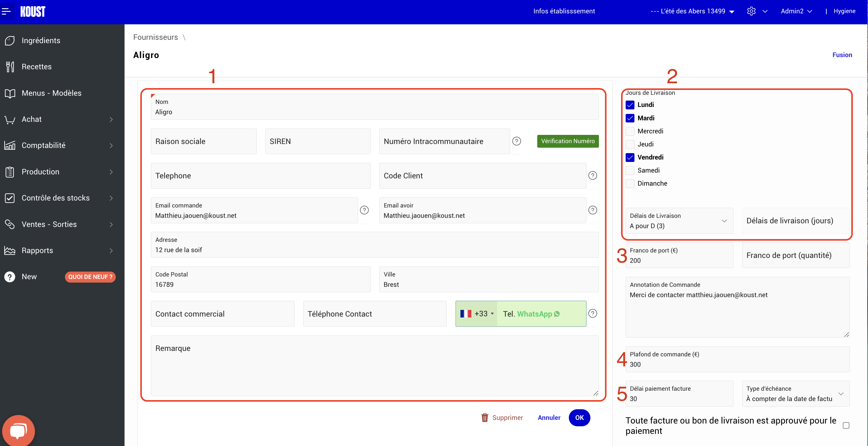Click the Raison sociale input field
This screenshot has width=868, height=446.
(x=203, y=141)
